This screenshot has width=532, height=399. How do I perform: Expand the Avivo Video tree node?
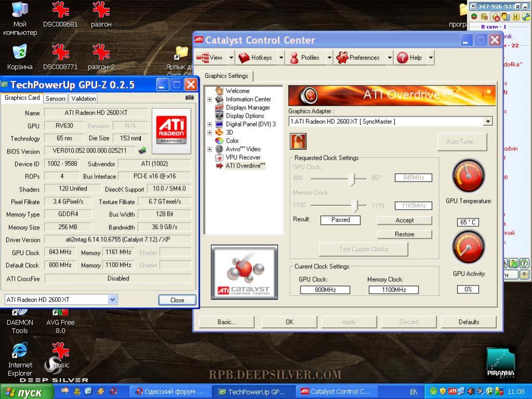(x=210, y=149)
